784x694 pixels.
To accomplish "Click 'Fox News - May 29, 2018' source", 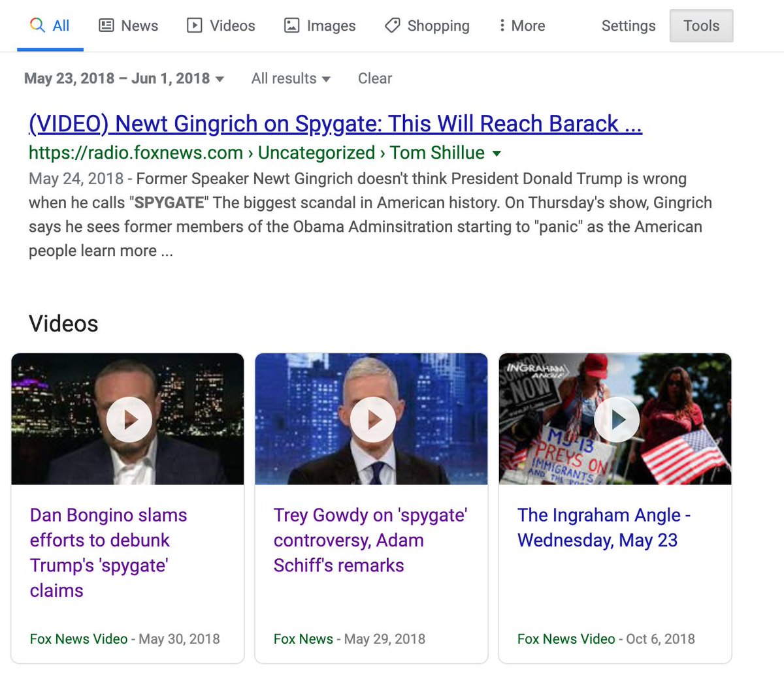I will [x=350, y=639].
